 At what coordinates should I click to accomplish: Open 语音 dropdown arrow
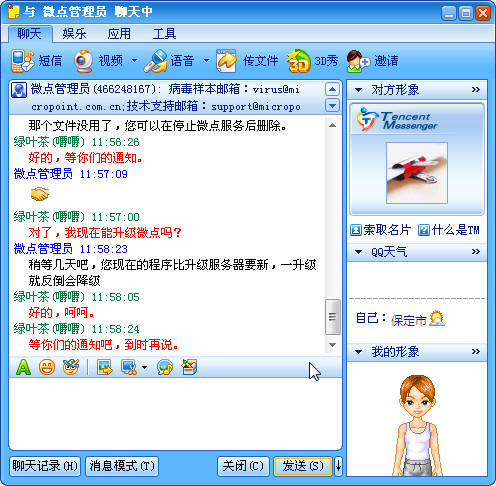206,61
